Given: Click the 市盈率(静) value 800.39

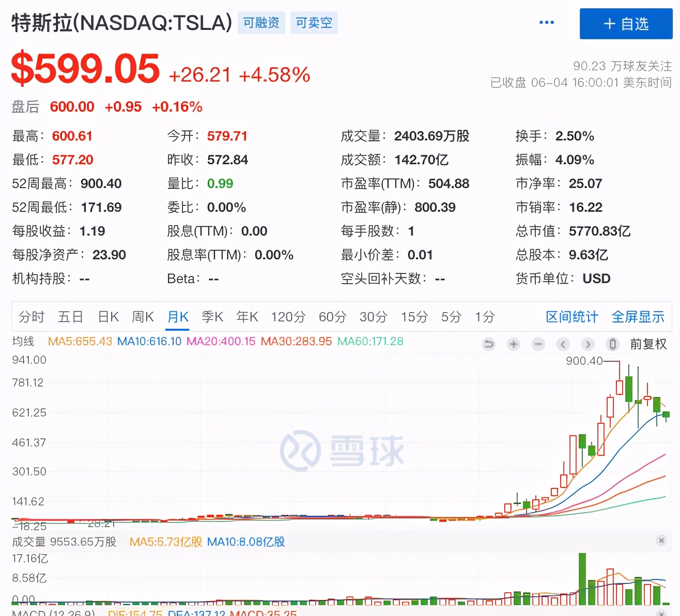Looking at the screenshot, I should click(435, 207).
